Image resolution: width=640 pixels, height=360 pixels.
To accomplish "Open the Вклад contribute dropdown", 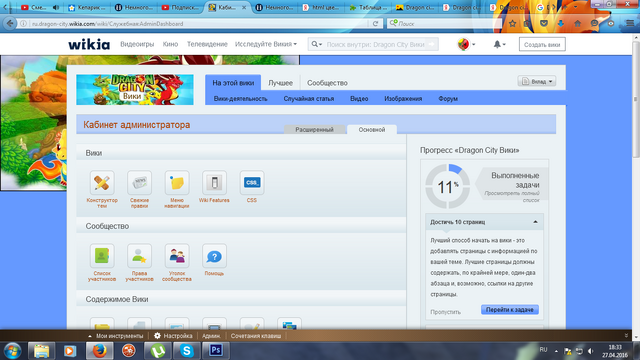I will [x=537, y=81].
